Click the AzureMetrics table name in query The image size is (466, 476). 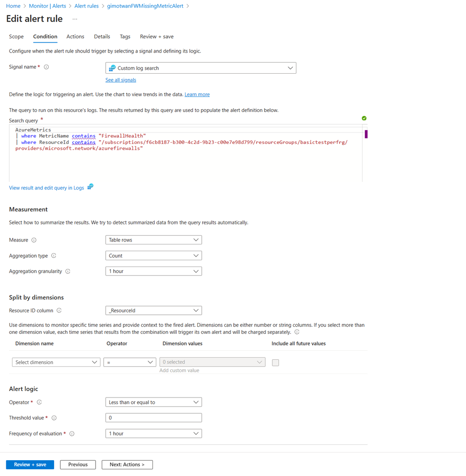tap(33, 130)
